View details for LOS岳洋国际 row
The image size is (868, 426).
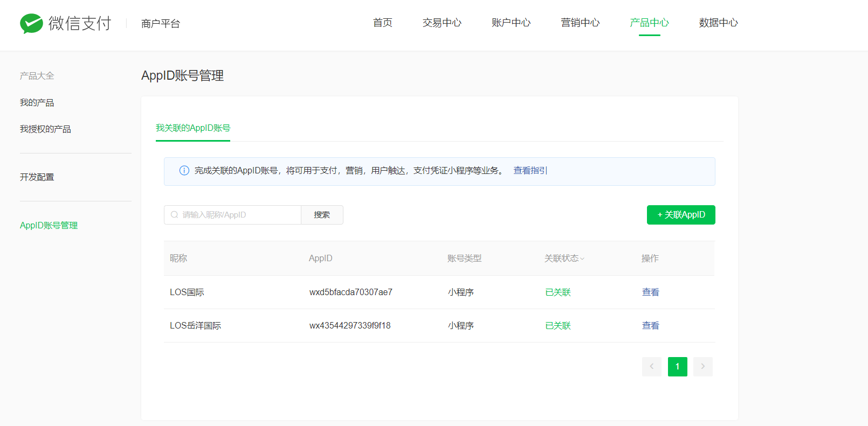(x=651, y=326)
